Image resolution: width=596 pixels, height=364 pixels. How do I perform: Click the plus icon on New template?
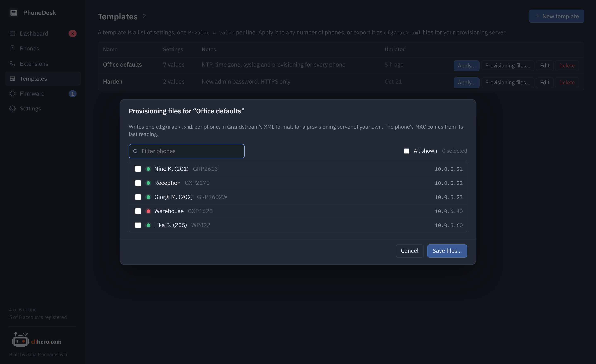click(x=537, y=16)
